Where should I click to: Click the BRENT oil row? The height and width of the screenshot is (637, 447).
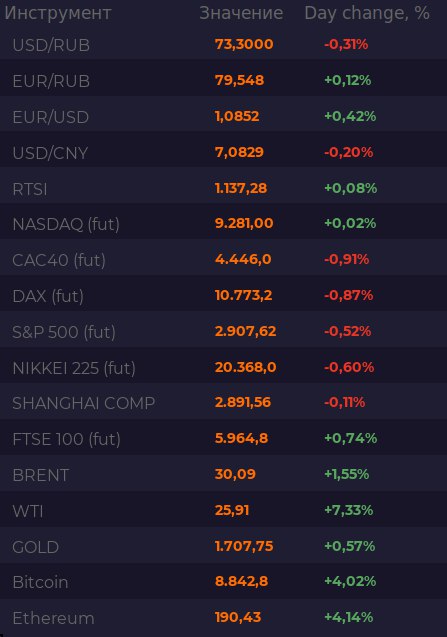point(224,474)
